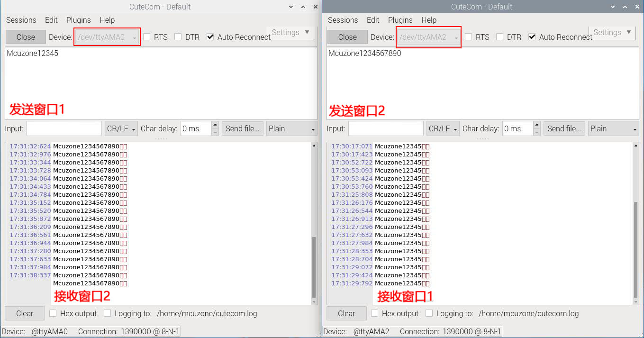Open Plugins menu in right CuteCom window

pyautogui.click(x=400, y=20)
